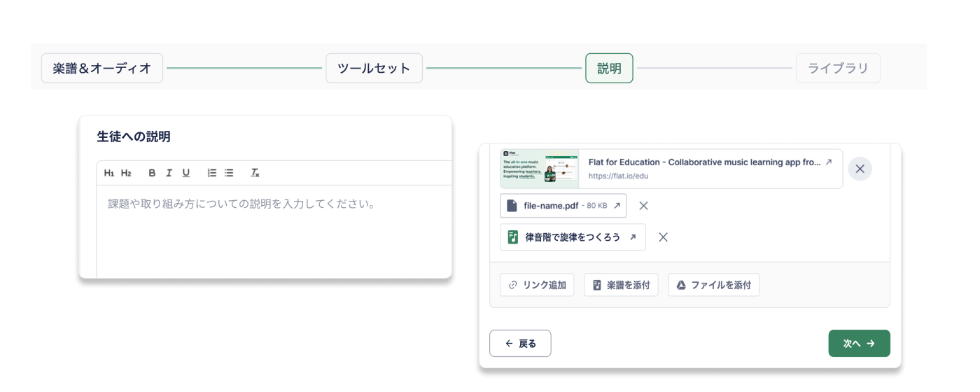Toggle bold formatting
Viewport: 980px width, 392px height.
(152, 173)
